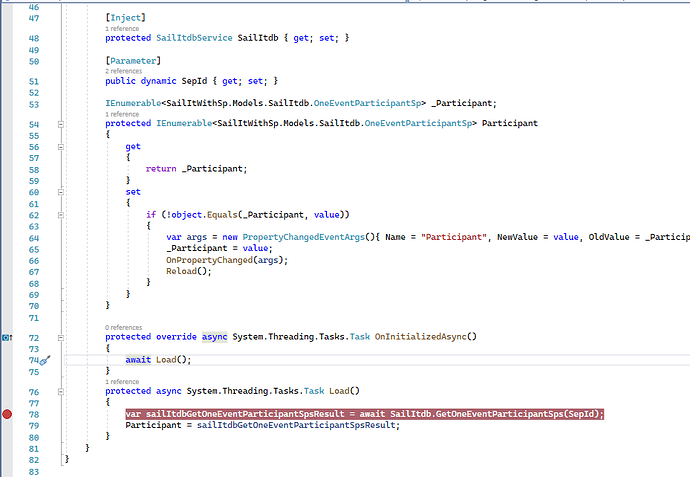Click the SailItdbService type name on line 48

(x=194, y=38)
